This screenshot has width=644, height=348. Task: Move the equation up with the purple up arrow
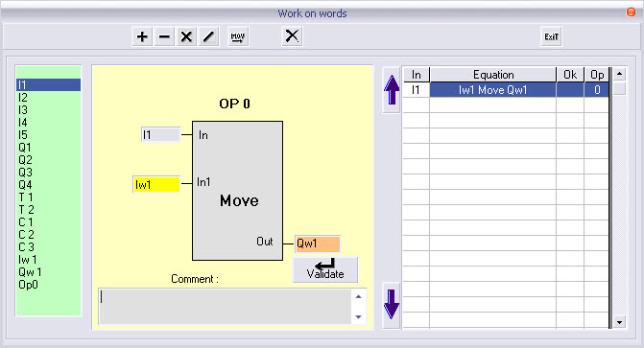pyautogui.click(x=392, y=90)
